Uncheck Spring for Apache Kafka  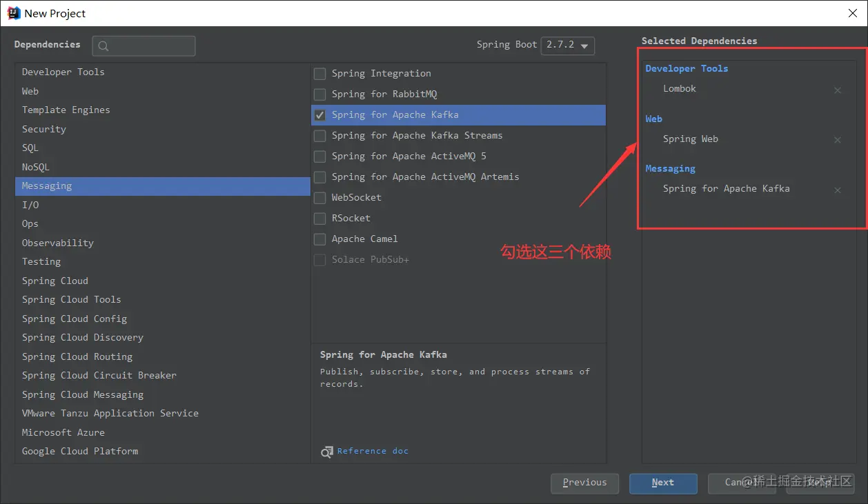(319, 115)
